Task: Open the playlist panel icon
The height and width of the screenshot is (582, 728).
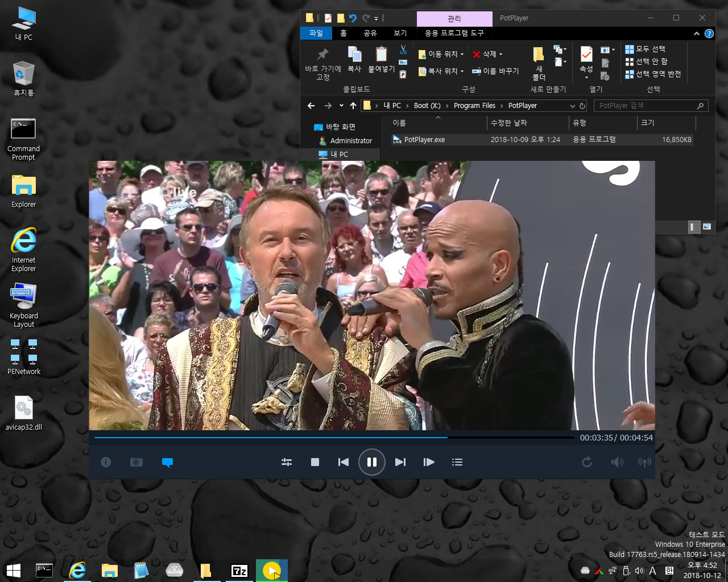Action: [457, 462]
